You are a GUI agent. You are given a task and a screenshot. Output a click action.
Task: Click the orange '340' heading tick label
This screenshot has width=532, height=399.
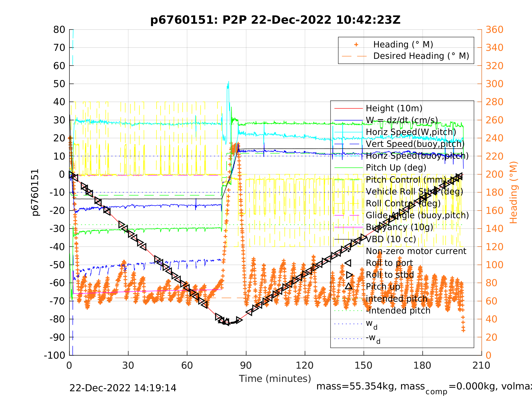494,48
